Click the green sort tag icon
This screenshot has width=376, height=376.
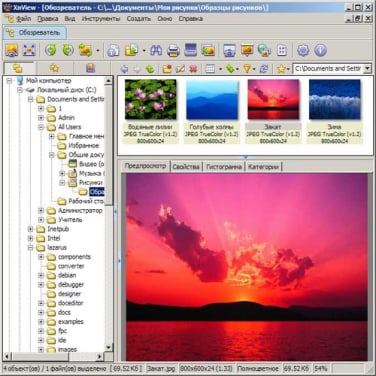[230, 69]
